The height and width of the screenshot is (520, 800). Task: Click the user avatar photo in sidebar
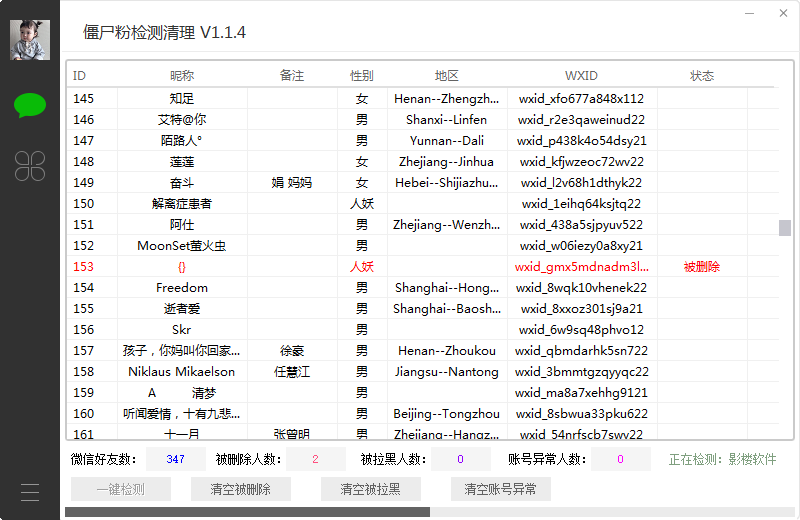(30, 40)
